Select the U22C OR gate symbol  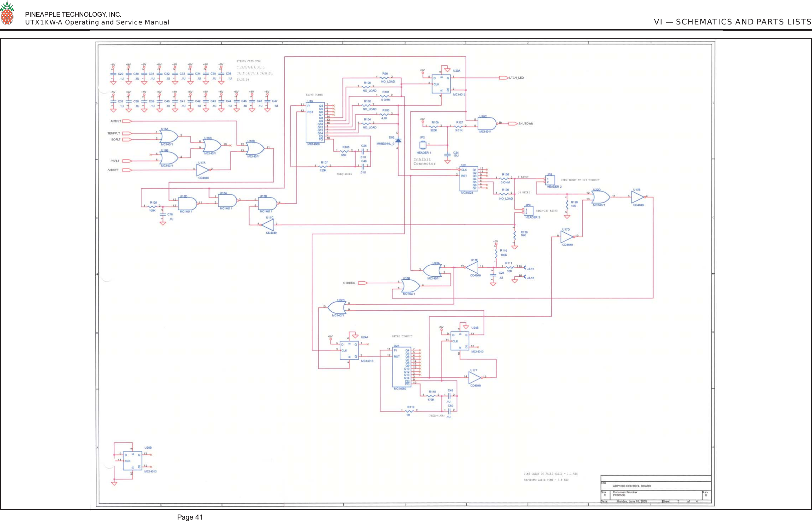(337, 307)
